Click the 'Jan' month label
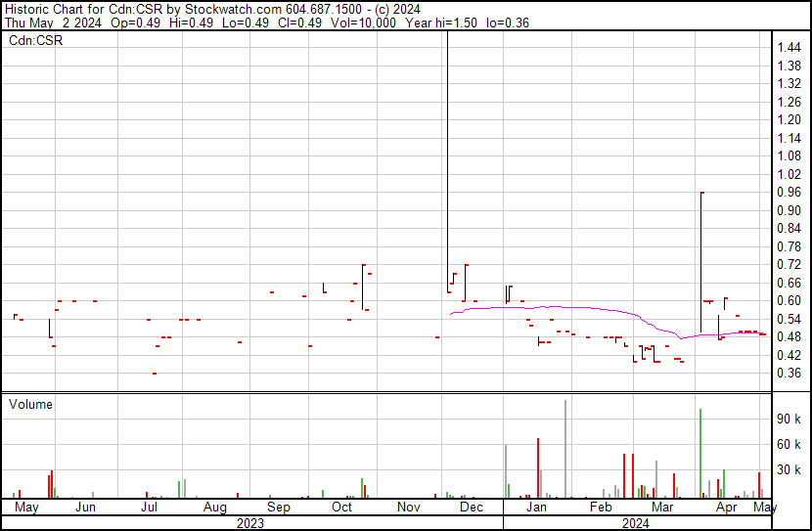The width and height of the screenshot is (812, 531). click(536, 508)
